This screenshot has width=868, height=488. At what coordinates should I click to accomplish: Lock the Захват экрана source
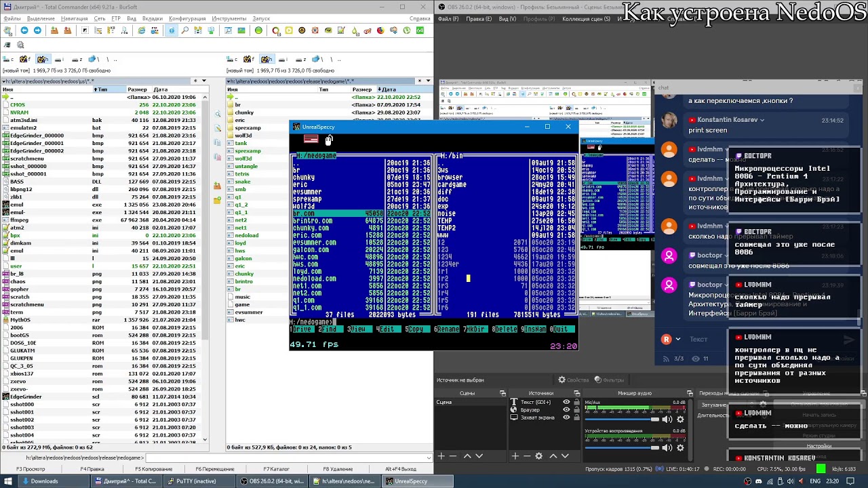[x=576, y=418]
